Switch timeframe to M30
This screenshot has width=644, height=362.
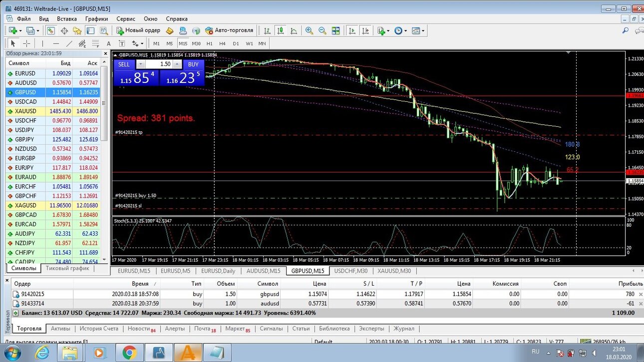click(x=196, y=43)
